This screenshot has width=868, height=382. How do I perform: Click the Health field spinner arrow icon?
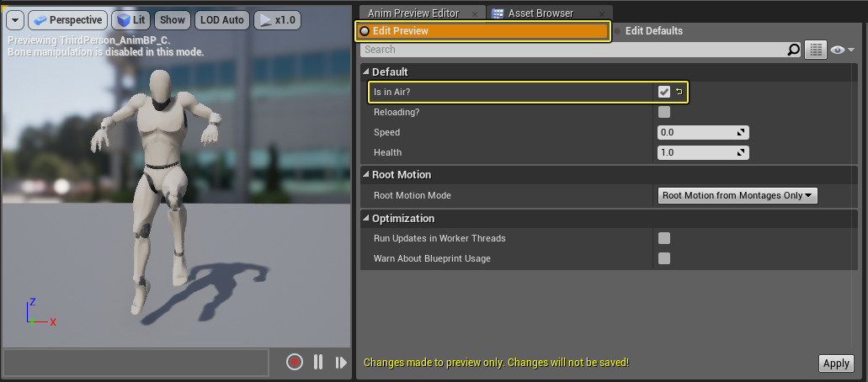[x=741, y=153]
